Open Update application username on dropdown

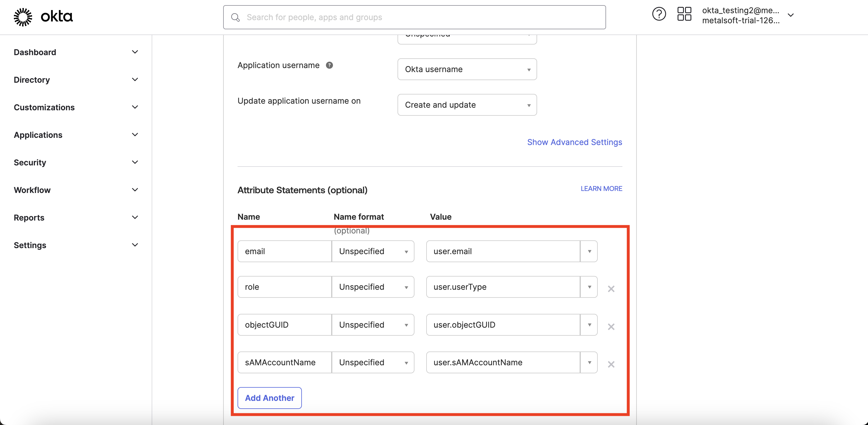[x=467, y=105]
